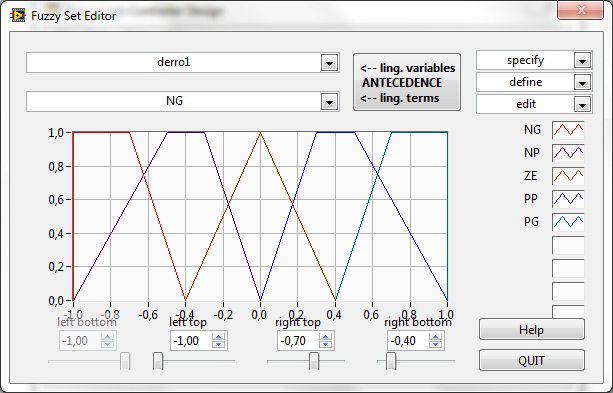Select the NG term legend swatch
This screenshot has width=613, height=393.
click(x=568, y=130)
